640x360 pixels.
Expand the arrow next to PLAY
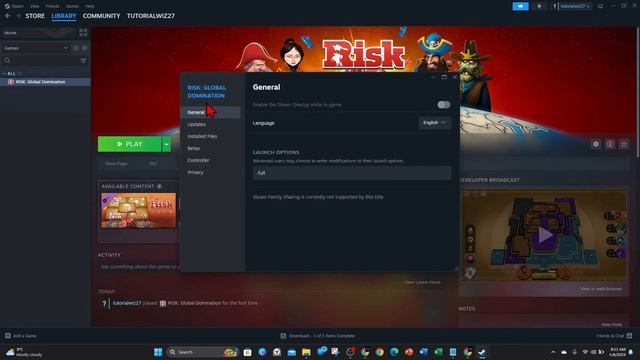click(x=167, y=144)
